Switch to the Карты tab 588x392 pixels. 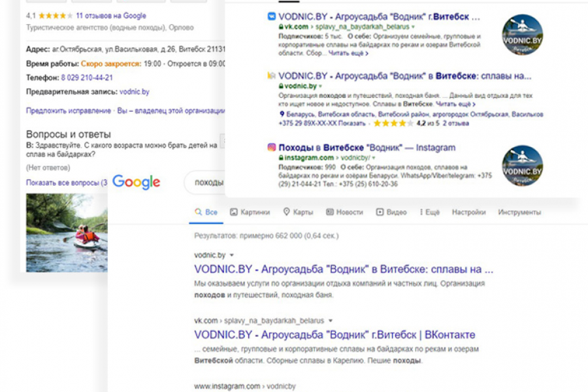point(298,212)
